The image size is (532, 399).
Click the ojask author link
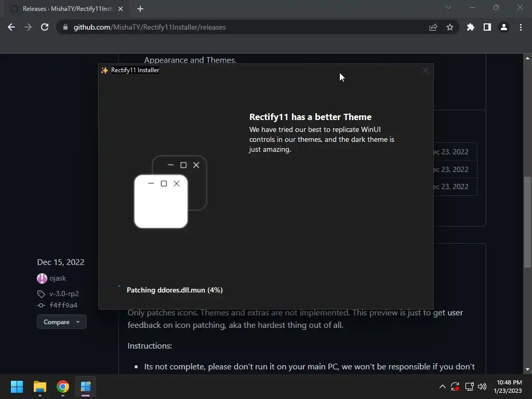tap(58, 278)
